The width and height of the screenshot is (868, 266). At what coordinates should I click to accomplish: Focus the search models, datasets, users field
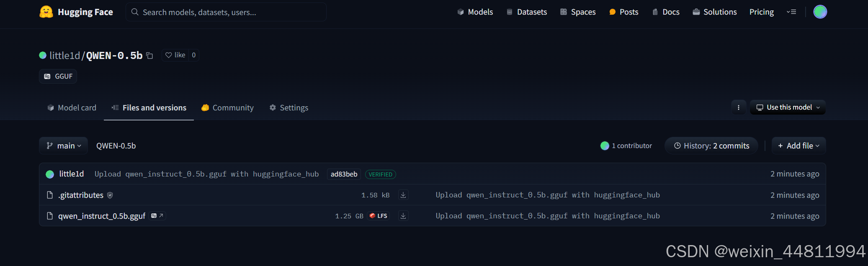point(226,12)
